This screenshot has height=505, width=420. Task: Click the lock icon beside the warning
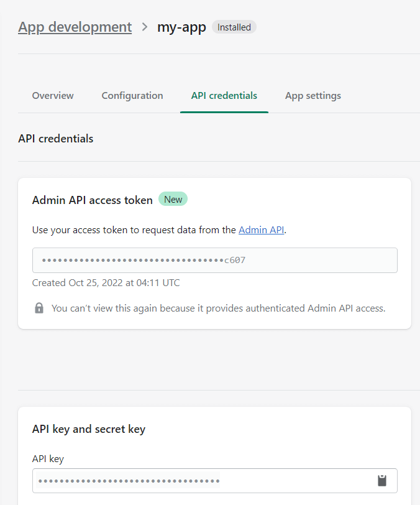click(39, 308)
